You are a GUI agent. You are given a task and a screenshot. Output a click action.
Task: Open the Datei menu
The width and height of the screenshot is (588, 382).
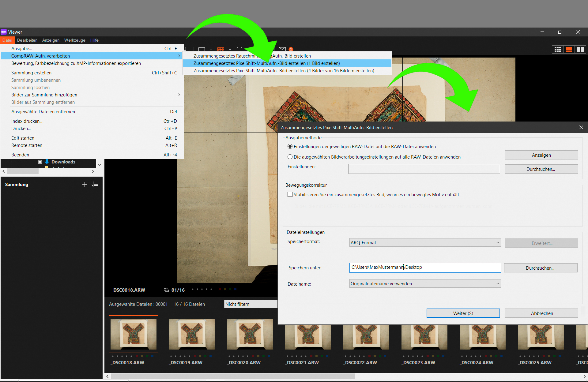7,40
